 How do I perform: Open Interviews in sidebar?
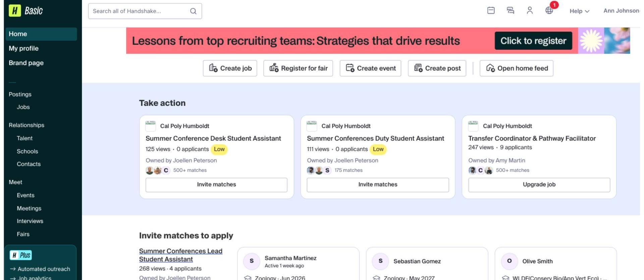tap(30, 221)
